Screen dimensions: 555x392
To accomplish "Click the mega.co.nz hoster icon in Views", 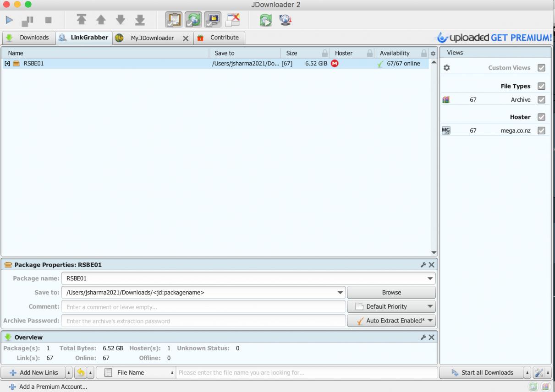I will tap(446, 131).
